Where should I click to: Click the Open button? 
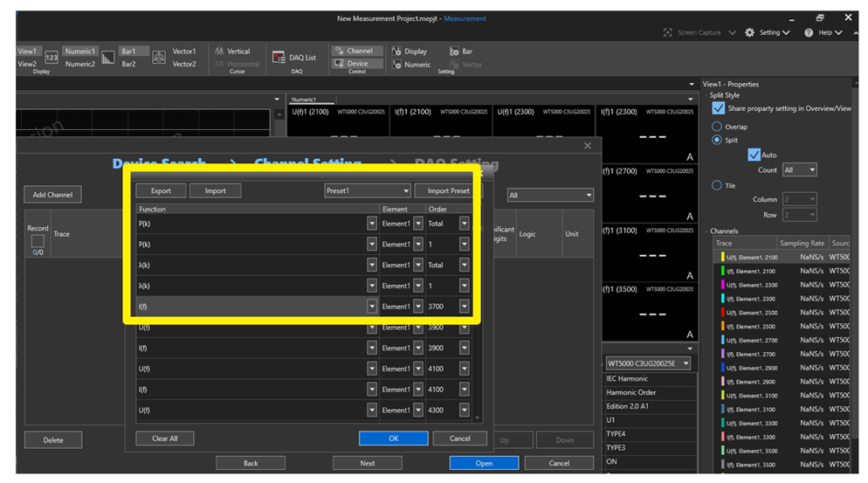click(x=484, y=463)
